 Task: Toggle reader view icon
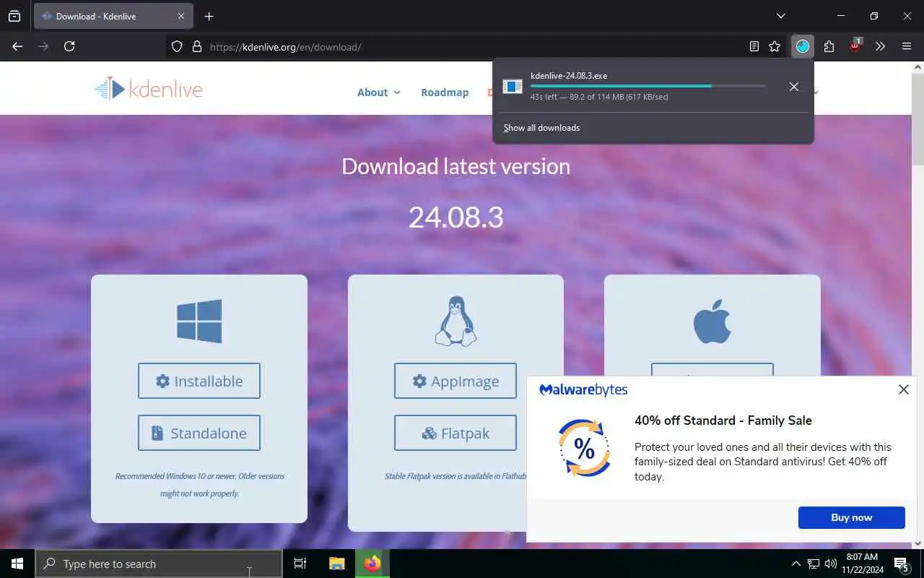point(754,46)
